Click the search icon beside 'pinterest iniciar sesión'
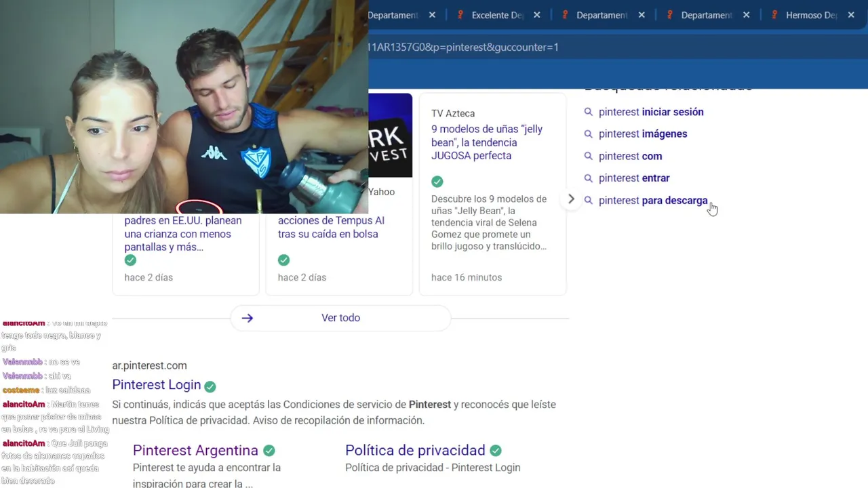 588,112
